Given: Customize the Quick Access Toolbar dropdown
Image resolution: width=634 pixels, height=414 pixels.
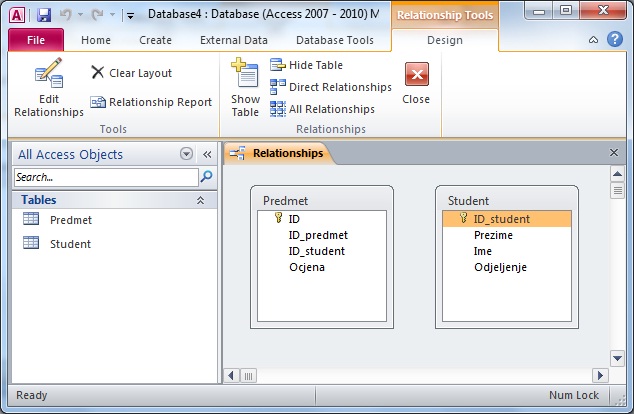Looking at the screenshot, I should tap(130, 16).
